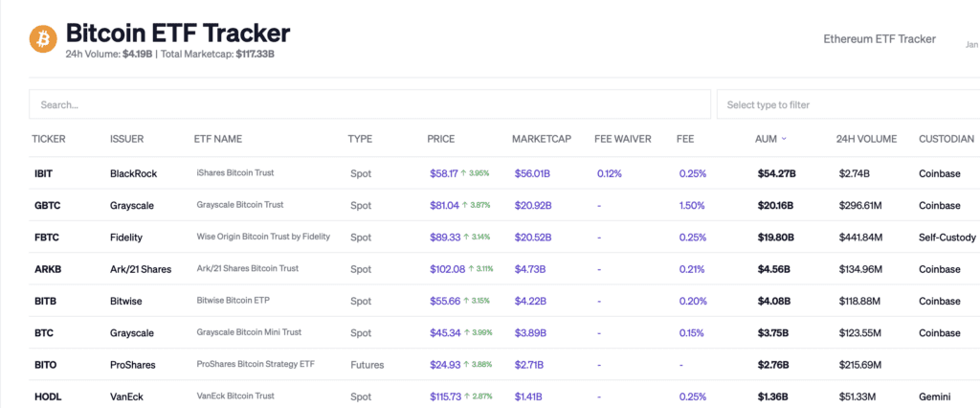
Task: Click the Bitcoin ETF Tracker heading
Action: 177,34
